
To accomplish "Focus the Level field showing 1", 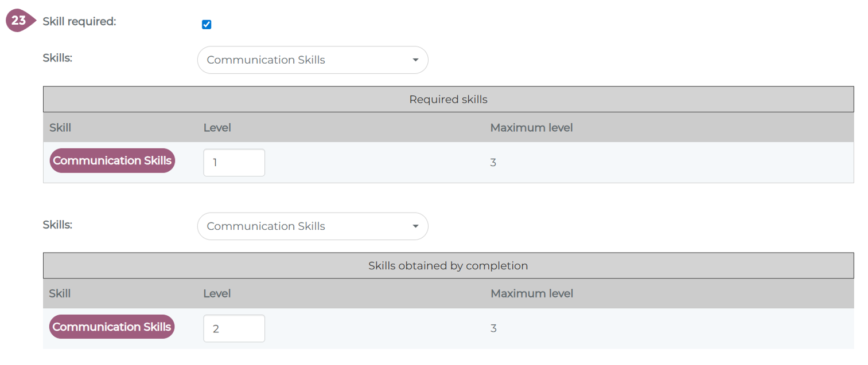I will pos(234,163).
